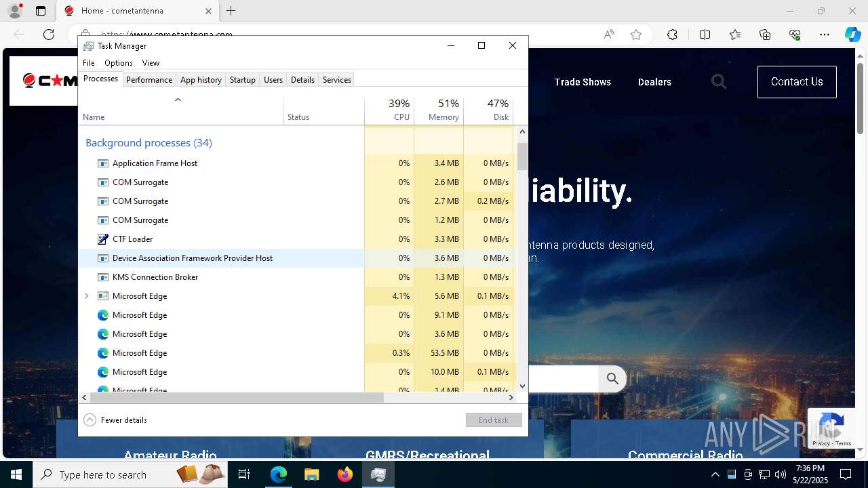868x488 pixels.
Task: Open the Trade Shows link
Action: [x=583, y=82]
